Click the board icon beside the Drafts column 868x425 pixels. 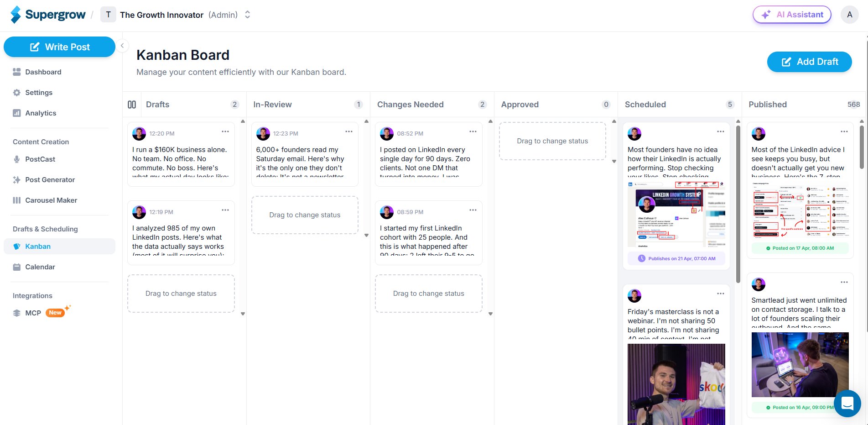[x=131, y=105]
